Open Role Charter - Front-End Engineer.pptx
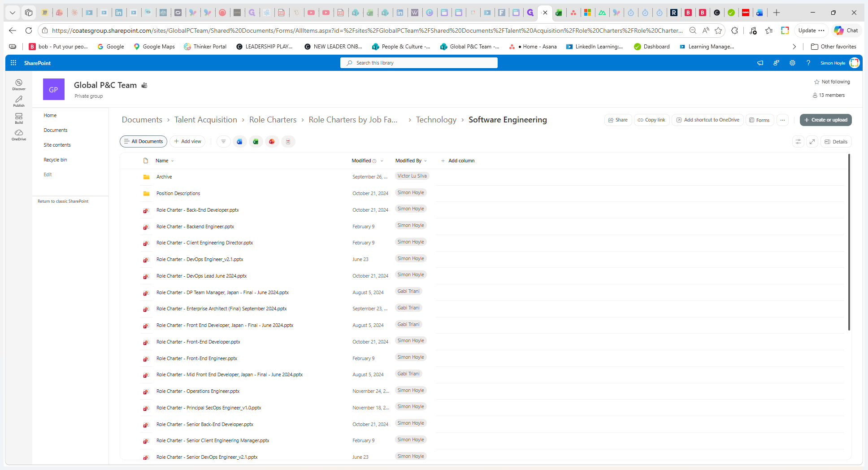Viewport: 868px width, 470px height. coord(196,358)
